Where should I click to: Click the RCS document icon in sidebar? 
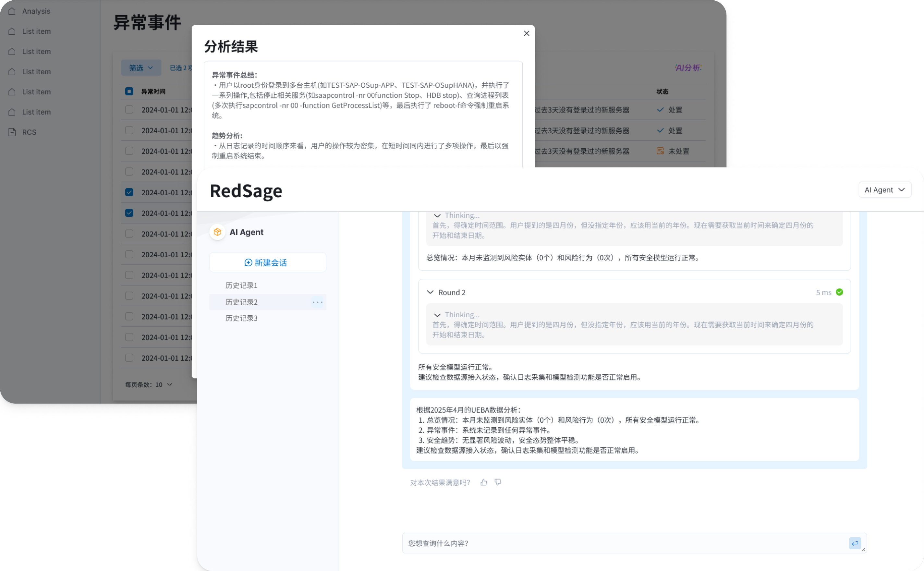tap(12, 132)
